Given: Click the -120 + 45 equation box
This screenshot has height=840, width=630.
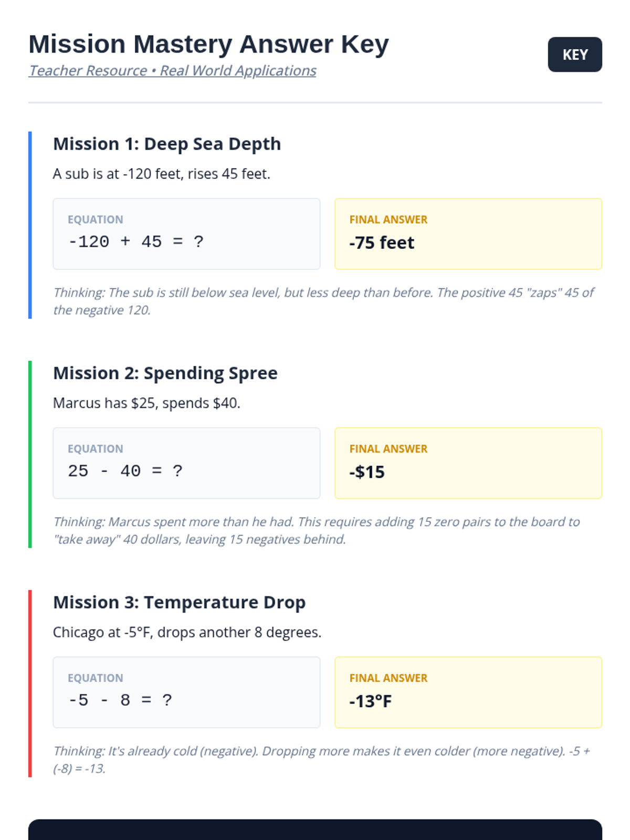Looking at the screenshot, I should (186, 234).
